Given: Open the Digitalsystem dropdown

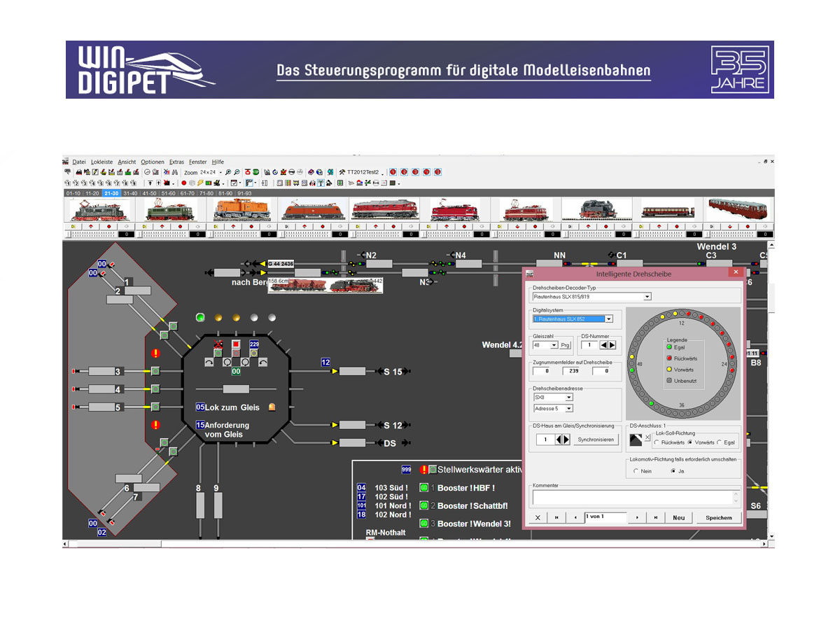Looking at the screenshot, I should pos(609,319).
